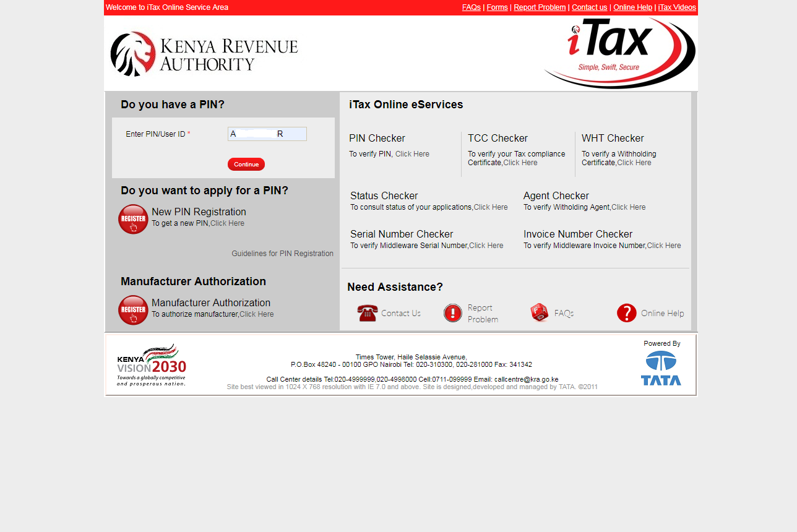Click Serial Number Checker heading
Screen dimensions: 797x532
click(x=402, y=234)
